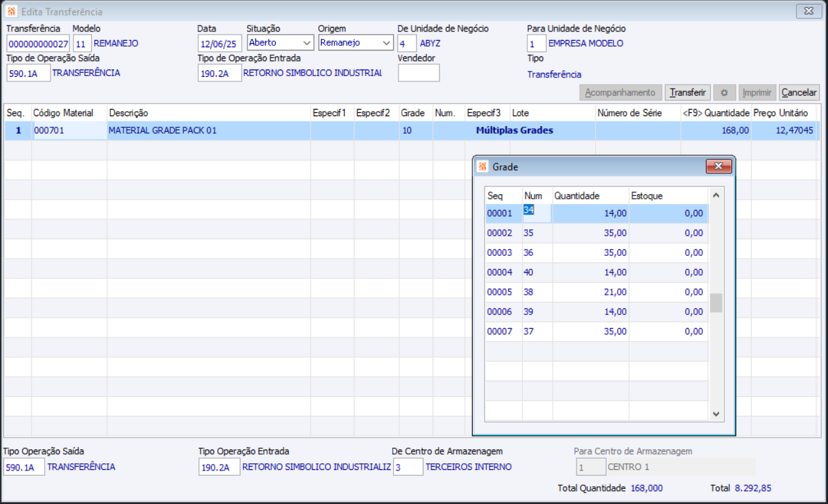Click the EMPRESA MODELO label
This screenshot has height=504, width=828.
586,43
